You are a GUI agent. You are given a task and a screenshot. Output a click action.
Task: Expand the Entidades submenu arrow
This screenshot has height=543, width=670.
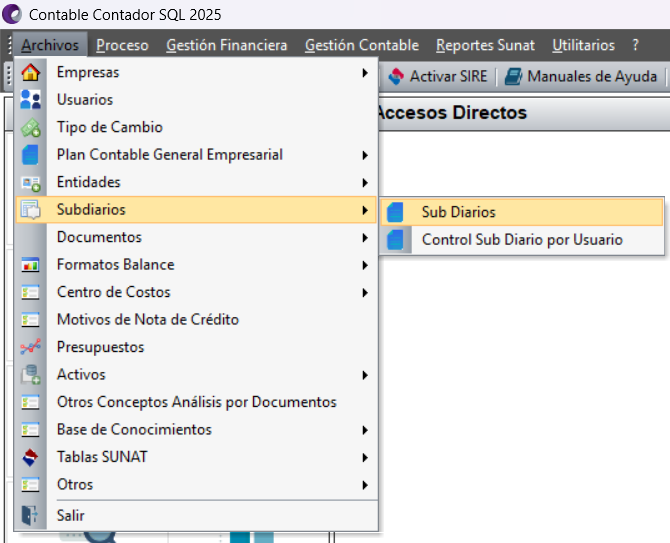click(365, 183)
